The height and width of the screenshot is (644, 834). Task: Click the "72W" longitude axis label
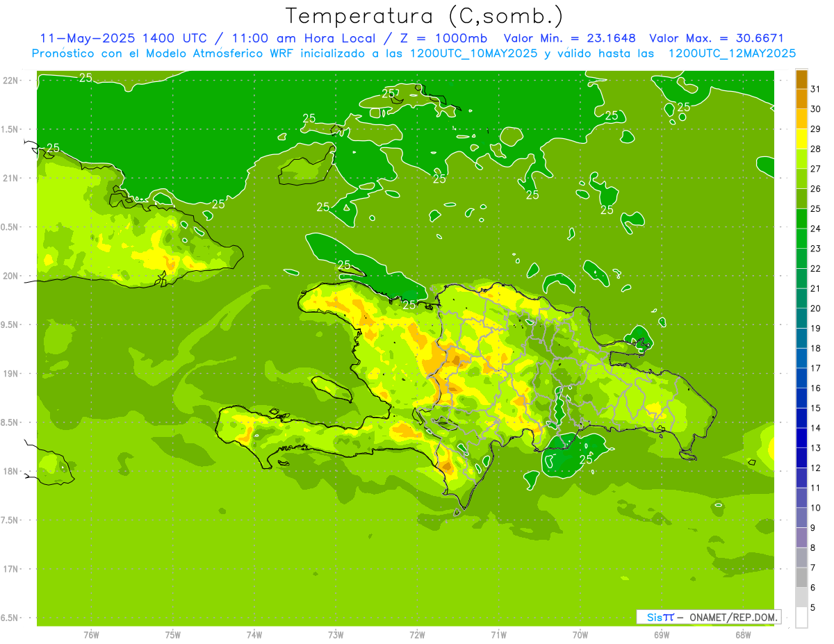pyautogui.click(x=417, y=636)
